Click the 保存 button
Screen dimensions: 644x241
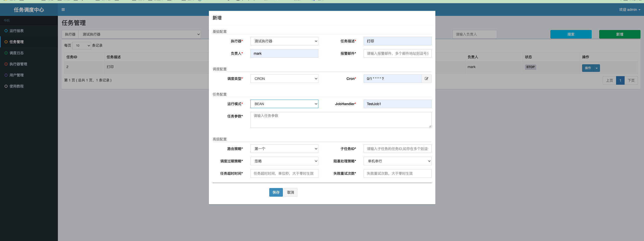point(276,192)
